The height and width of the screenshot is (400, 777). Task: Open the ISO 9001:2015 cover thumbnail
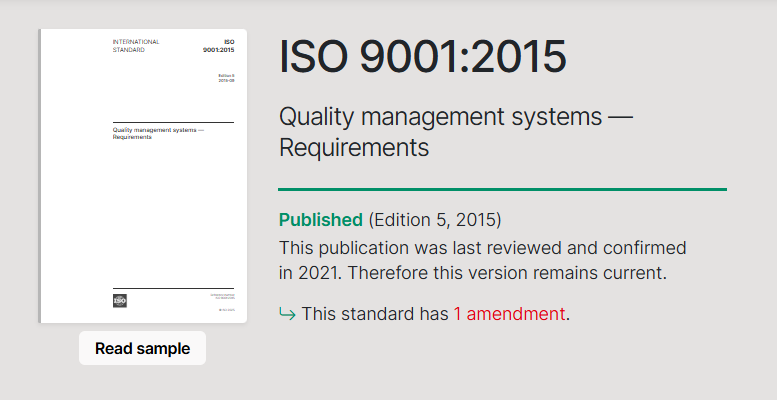pyautogui.click(x=143, y=176)
